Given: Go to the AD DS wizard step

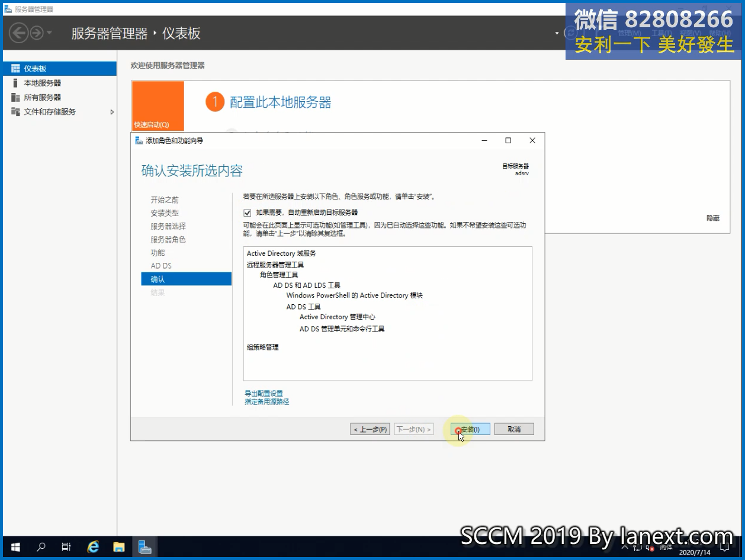Looking at the screenshot, I should [x=161, y=266].
